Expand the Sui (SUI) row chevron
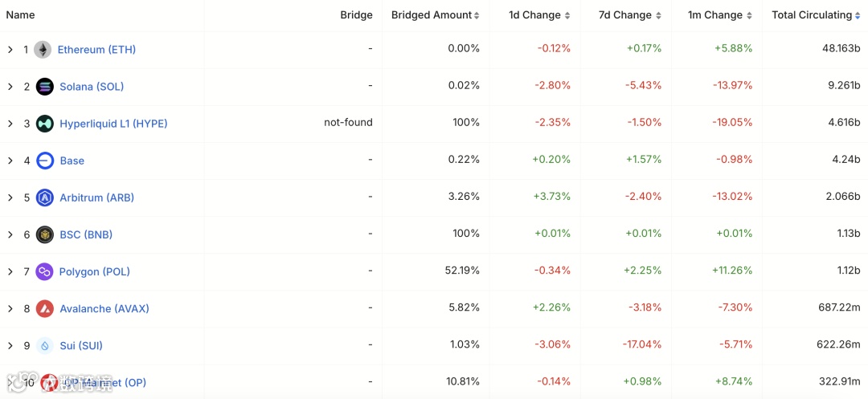The image size is (868, 399). pos(10,345)
